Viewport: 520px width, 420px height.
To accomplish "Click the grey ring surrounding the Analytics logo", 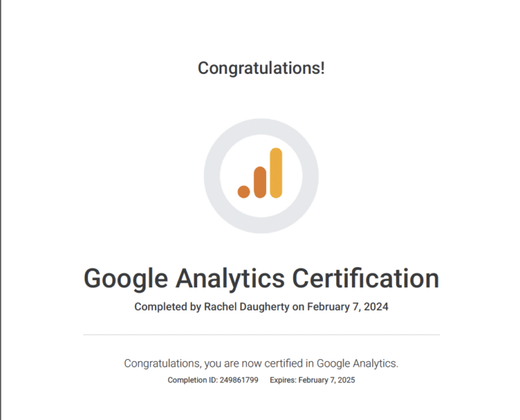I will pyautogui.click(x=211, y=176).
